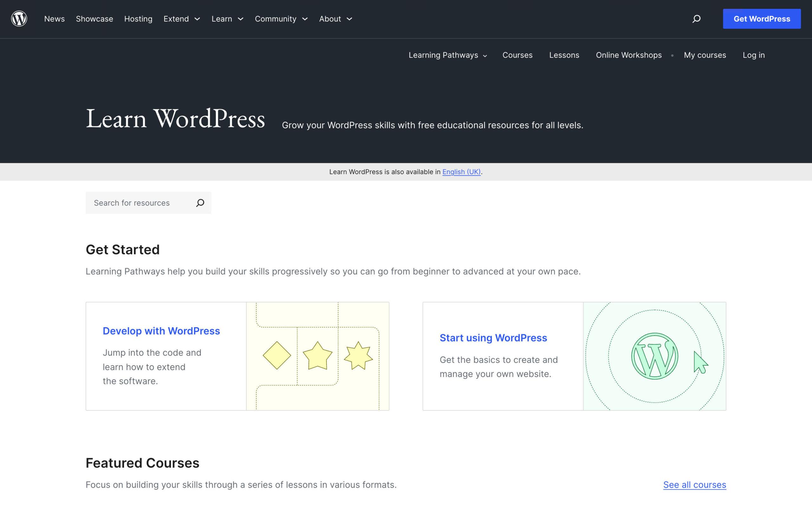Click See all courses link
This screenshot has width=812, height=508.
tap(695, 485)
